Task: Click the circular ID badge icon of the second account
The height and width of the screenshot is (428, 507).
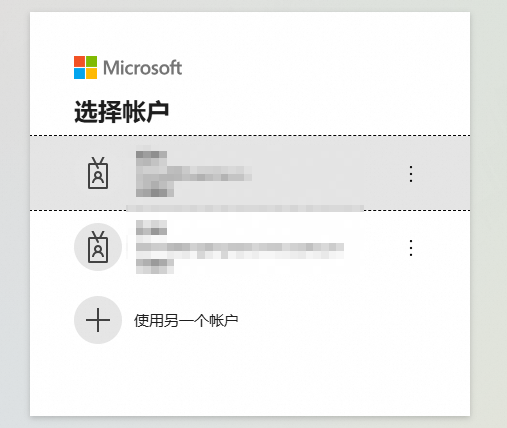Action: click(x=98, y=247)
